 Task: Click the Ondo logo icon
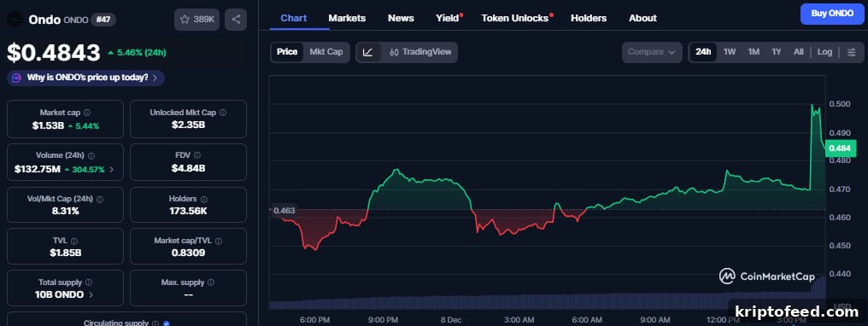(15, 20)
